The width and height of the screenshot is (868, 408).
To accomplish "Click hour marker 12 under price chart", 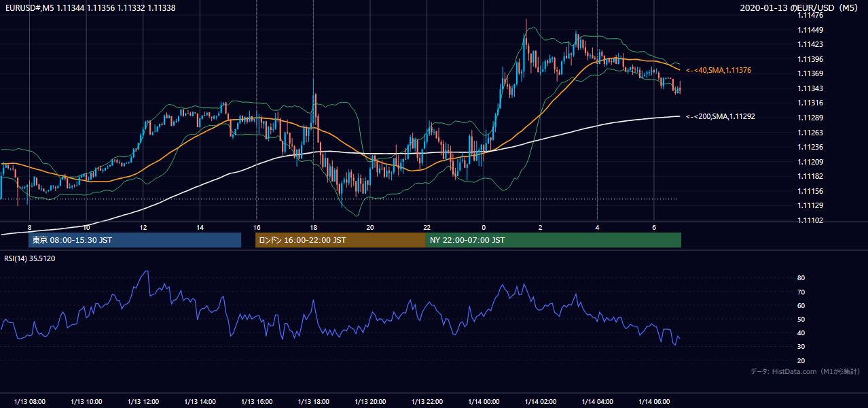I will [x=143, y=227].
